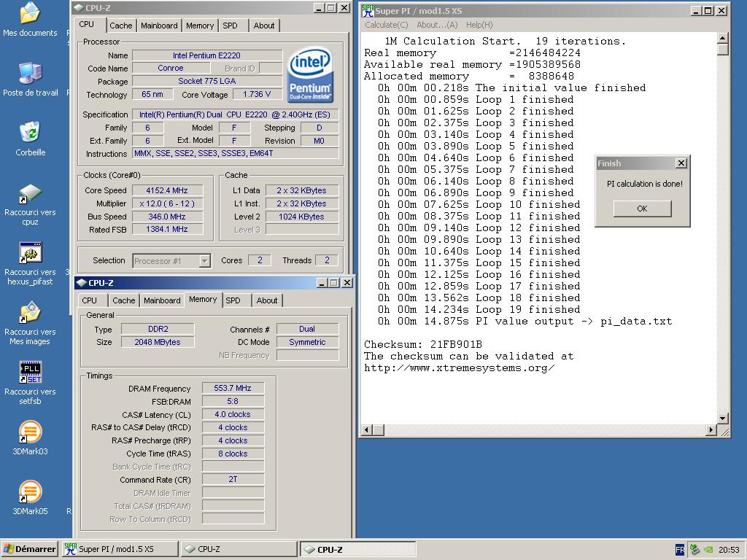The width and height of the screenshot is (747, 560).
Task: Click the green NVIDIA tray icon
Action: click(708, 550)
